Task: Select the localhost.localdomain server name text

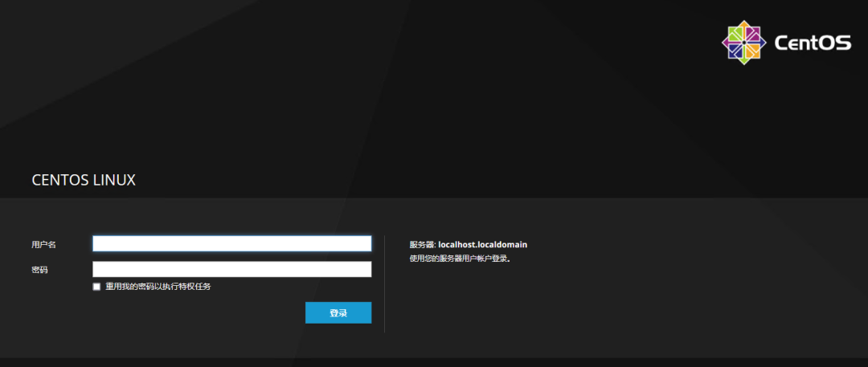Action: [x=483, y=244]
